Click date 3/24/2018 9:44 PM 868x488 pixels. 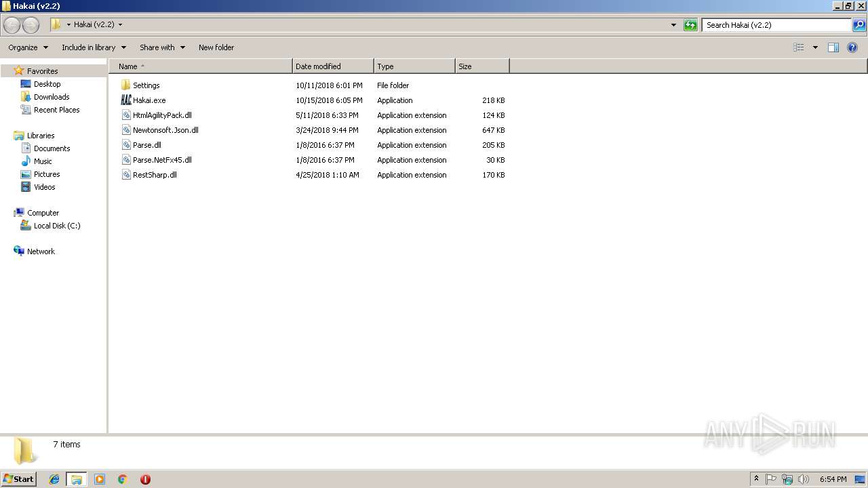pos(327,130)
